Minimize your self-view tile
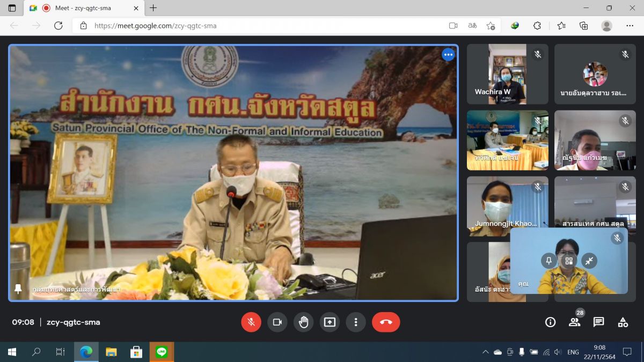 (589, 261)
